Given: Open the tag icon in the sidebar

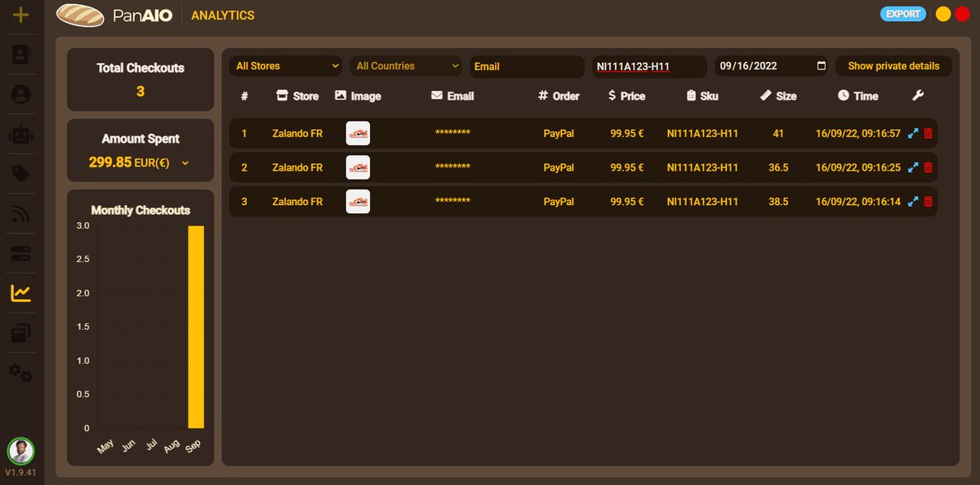Looking at the screenshot, I should pos(21,174).
